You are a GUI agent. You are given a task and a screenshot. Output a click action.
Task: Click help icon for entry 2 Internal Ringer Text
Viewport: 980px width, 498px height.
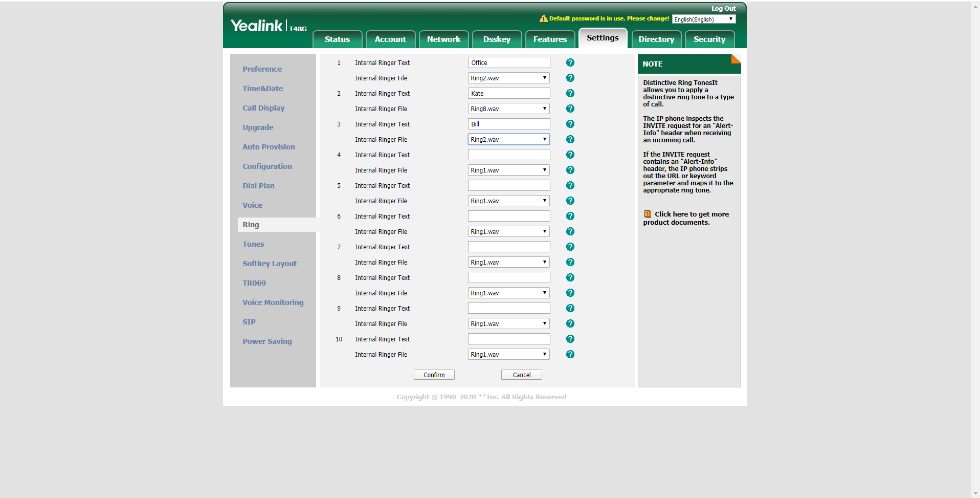tap(570, 93)
